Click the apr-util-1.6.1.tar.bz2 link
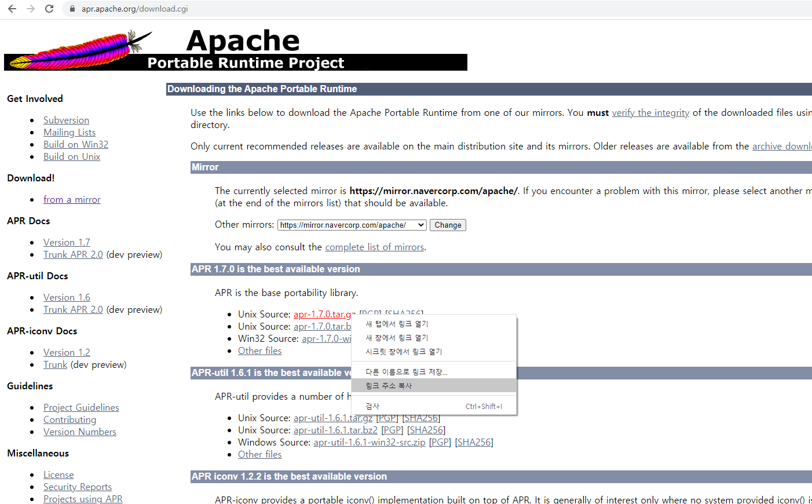The width and height of the screenshot is (812, 504). (335, 430)
